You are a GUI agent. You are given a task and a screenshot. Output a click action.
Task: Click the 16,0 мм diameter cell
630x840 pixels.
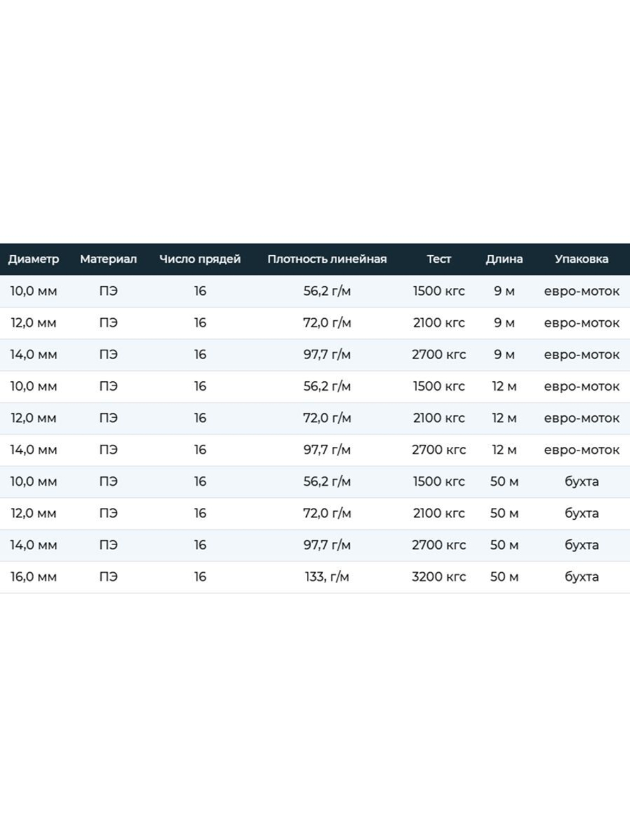point(33,577)
